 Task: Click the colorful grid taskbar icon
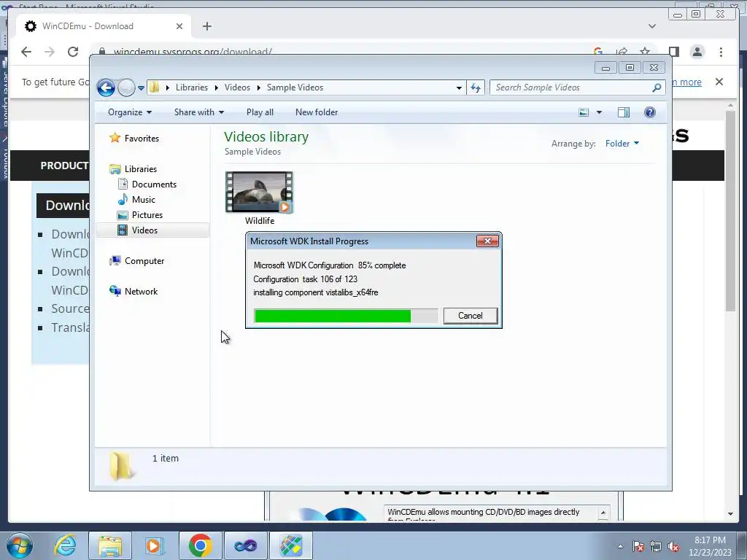291,545
